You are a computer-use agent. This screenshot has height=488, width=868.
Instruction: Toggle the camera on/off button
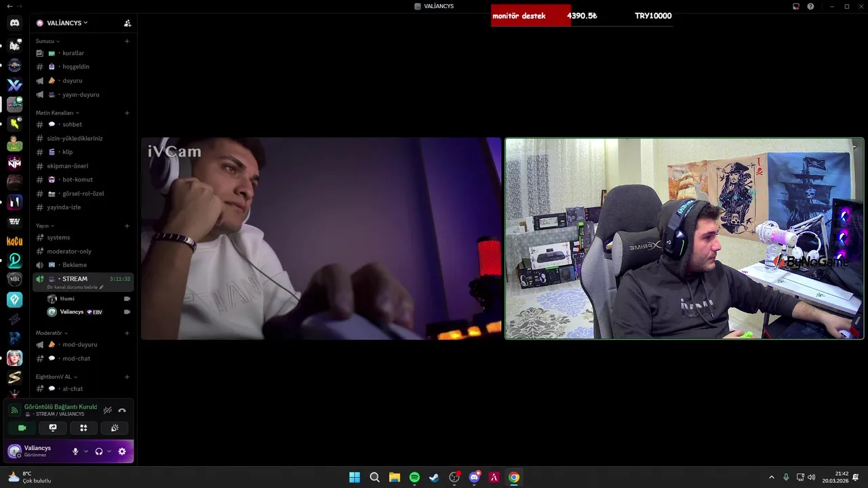click(x=22, y=428)
